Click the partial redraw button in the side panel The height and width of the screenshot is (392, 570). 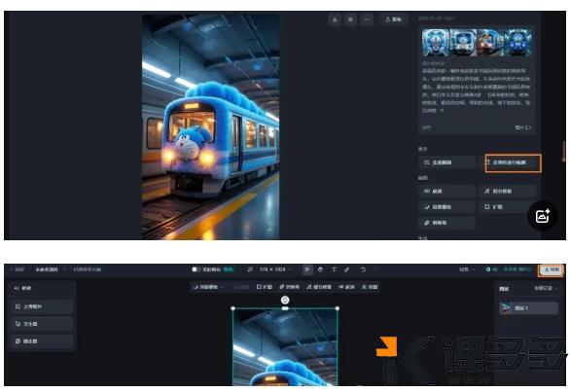pos(447,207)
